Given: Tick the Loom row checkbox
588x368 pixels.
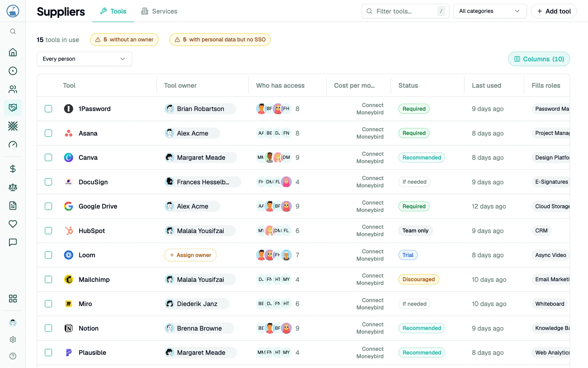Looking at the screenshot, I should (x=48, y=255).
